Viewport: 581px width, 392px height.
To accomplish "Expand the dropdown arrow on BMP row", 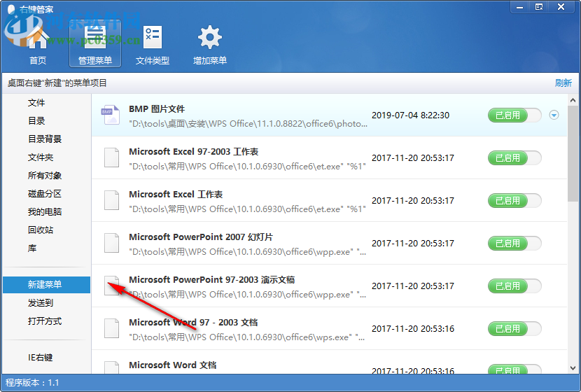I will coord(554,115).
